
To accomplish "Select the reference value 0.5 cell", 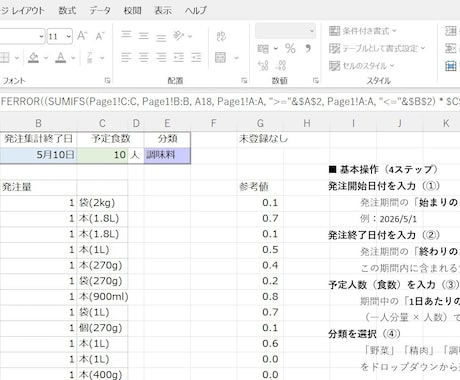I will pos(260,250).
